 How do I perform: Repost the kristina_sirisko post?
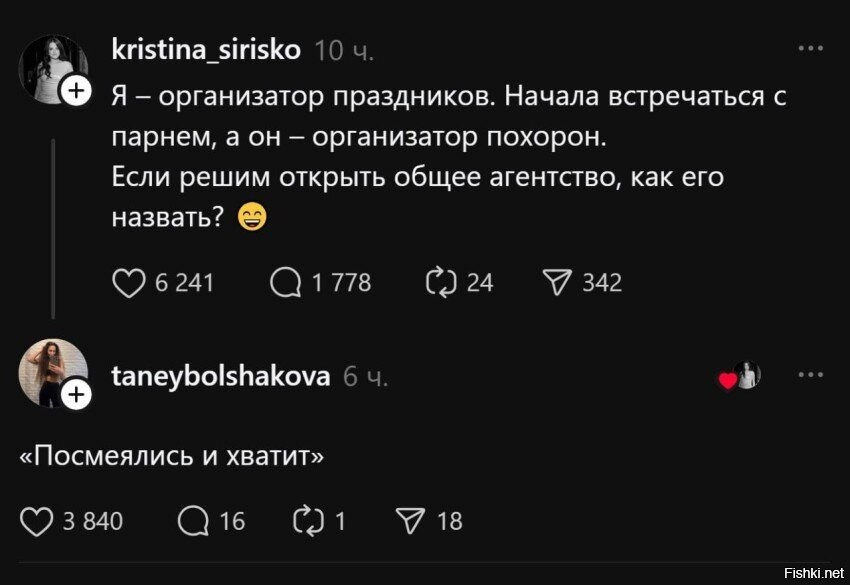point(440,283)
